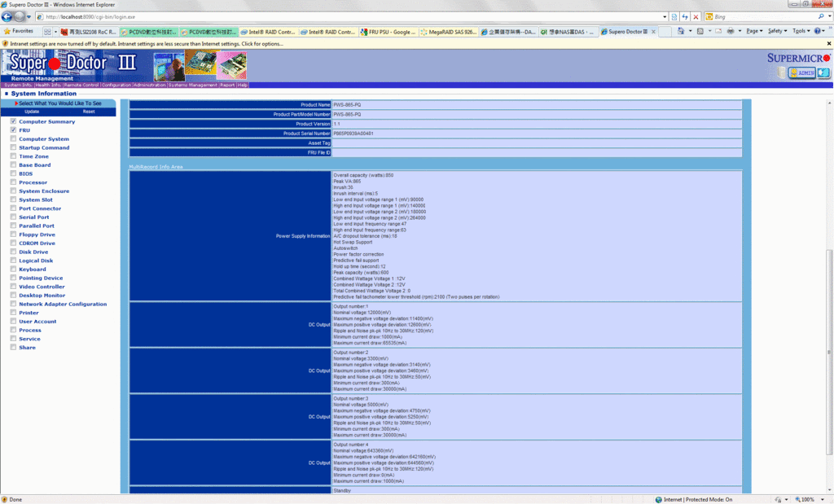Click the Bing search magnifier icon

(x=820, y=16)
